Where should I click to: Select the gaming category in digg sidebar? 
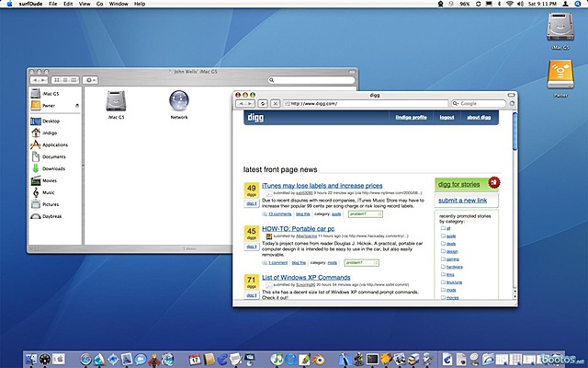point(453,259)
